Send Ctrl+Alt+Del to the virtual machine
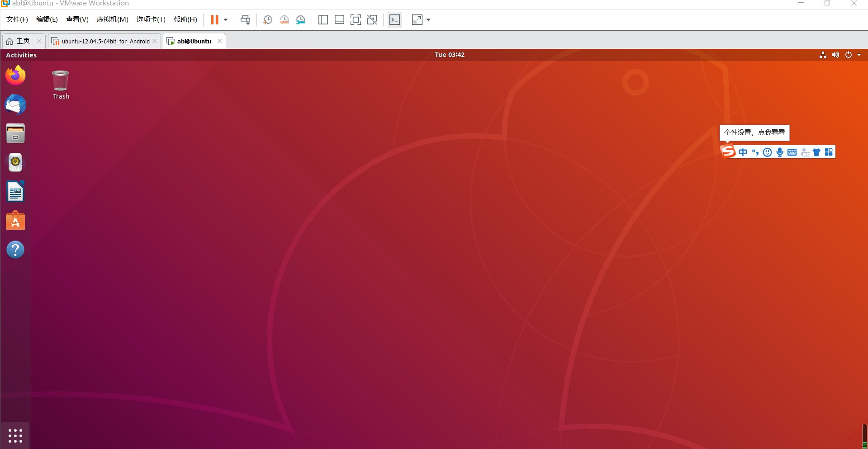Image resolution: width=868 pixels, height=449 pixels. (x=246, y=19)
